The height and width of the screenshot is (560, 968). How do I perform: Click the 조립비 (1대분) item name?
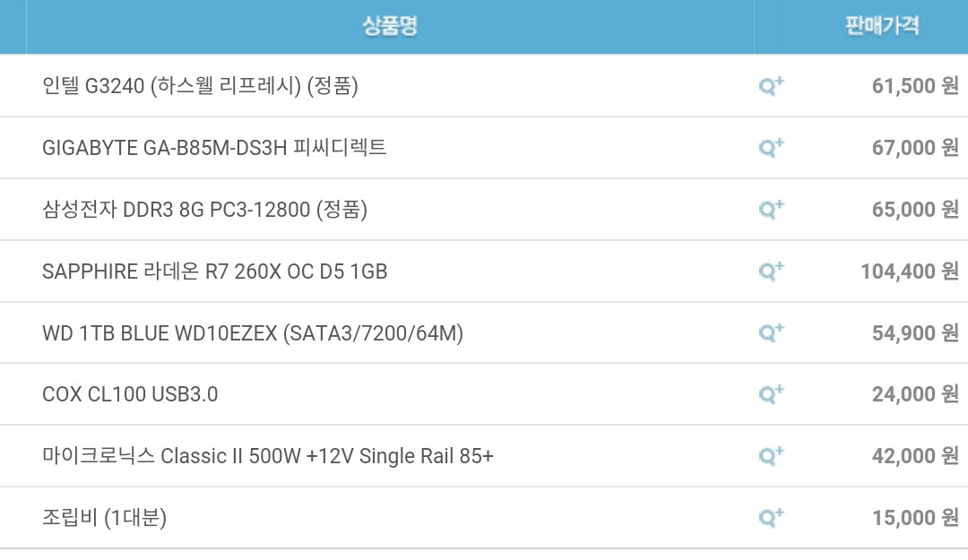pyautogui.click(x=104, y=518)
